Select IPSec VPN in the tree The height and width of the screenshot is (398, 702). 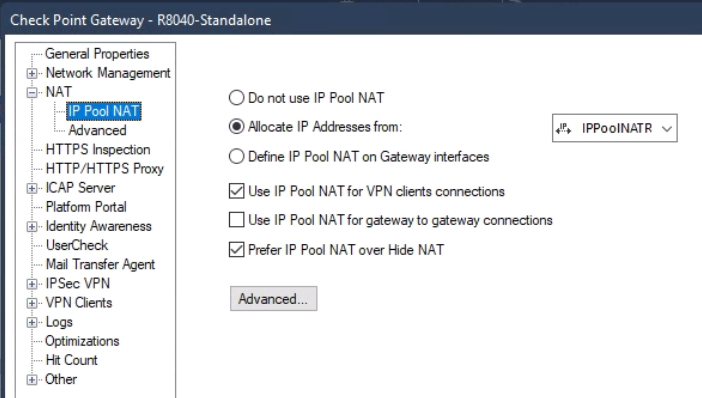(x=78, y=283)
